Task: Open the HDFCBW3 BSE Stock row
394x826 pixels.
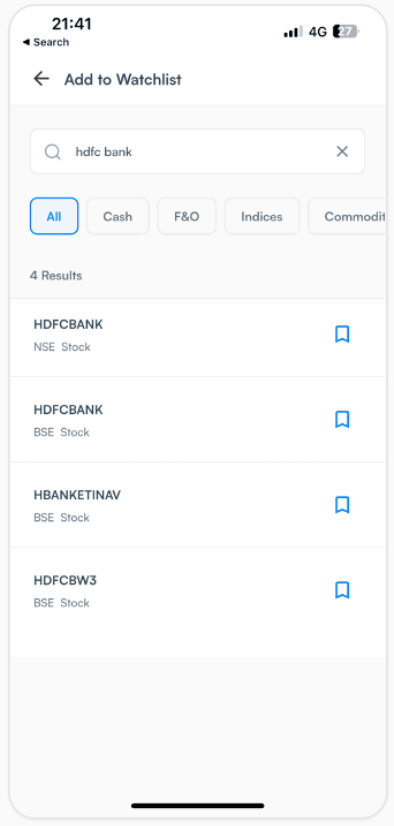Action: tap(198, 591)
